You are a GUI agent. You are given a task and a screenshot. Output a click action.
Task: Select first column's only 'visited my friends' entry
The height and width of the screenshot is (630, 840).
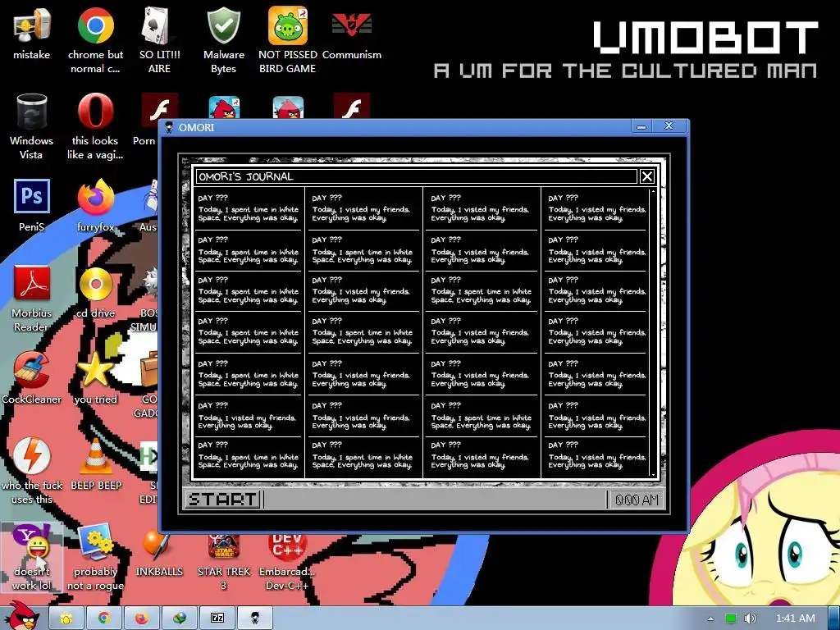point(249,417)
